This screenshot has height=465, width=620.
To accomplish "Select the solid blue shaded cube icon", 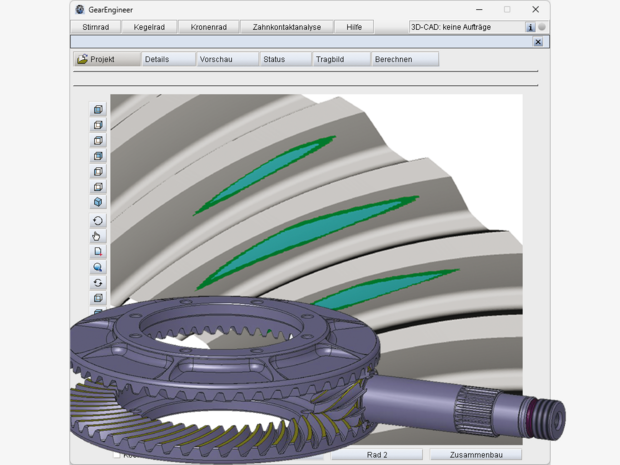I will coord(98,202).
